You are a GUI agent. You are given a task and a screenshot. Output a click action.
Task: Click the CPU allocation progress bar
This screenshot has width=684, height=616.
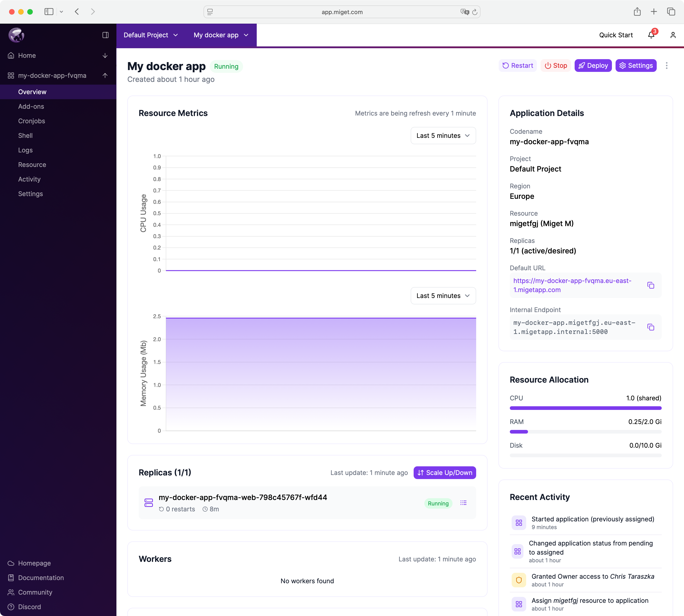(x=586, y=408)
